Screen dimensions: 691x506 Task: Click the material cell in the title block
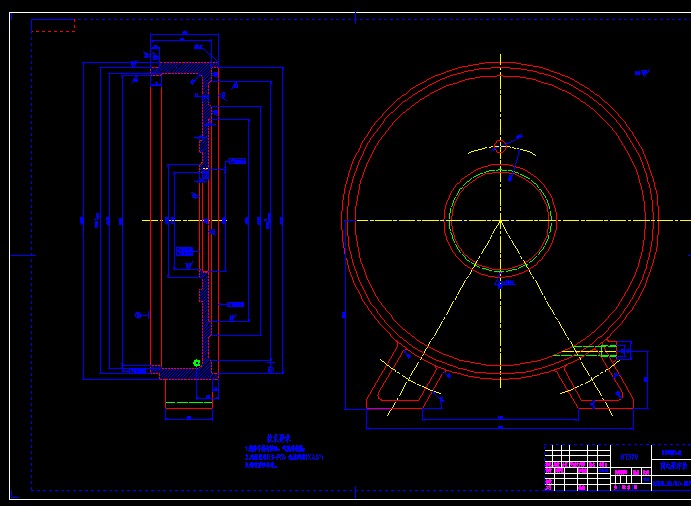[631, 457]
